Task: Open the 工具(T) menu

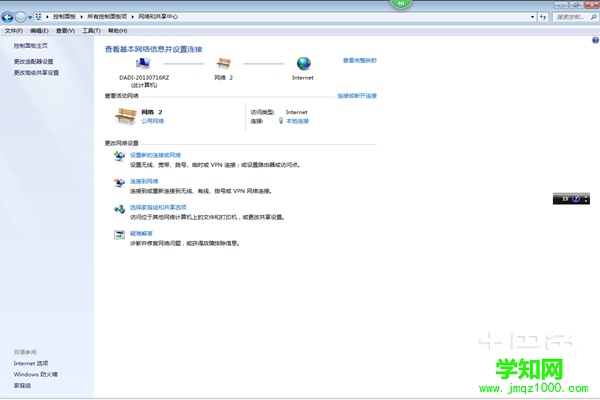Action: (91, 31)
